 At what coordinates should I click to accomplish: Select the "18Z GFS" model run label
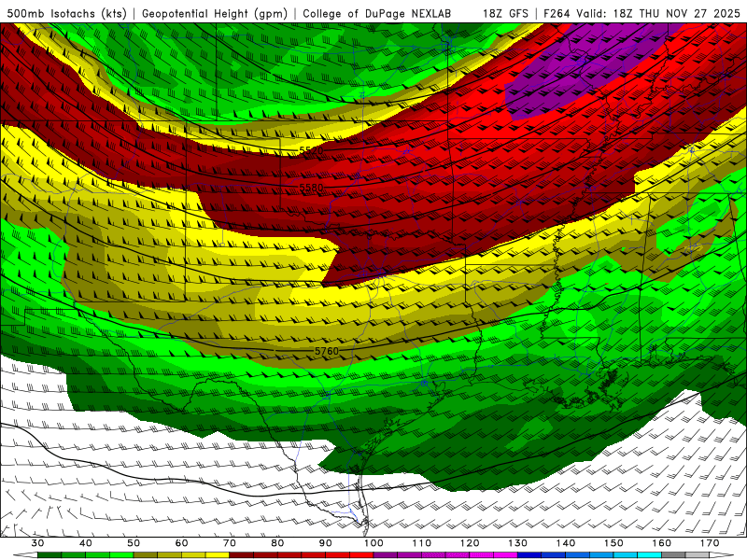(x=505, y=14)
